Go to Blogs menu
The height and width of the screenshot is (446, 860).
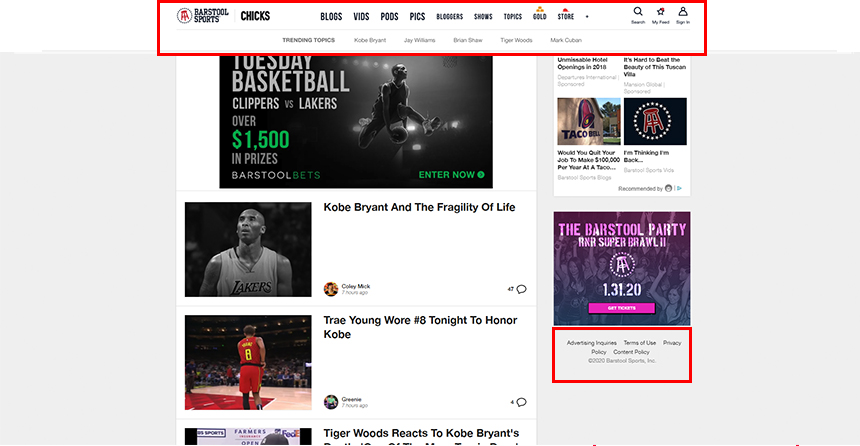click(331, 17)
